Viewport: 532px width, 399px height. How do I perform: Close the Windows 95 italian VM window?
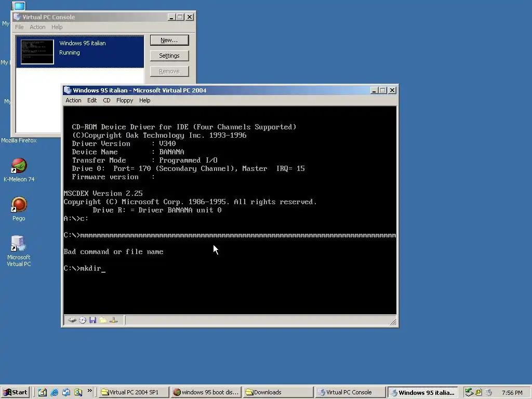(x=392, y=90)
